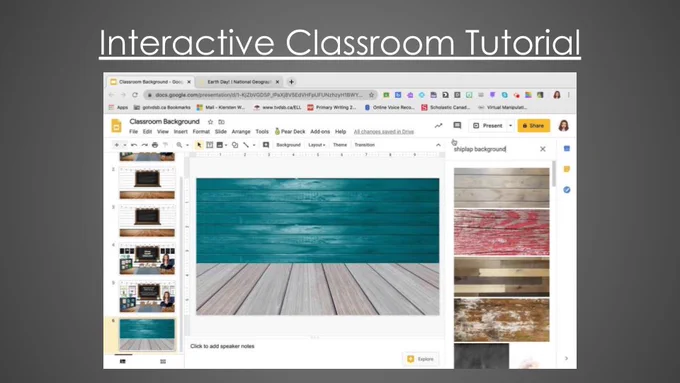Open the Tasks side panel icon
This screenshot has height=383, width=680.
[567, 190]
